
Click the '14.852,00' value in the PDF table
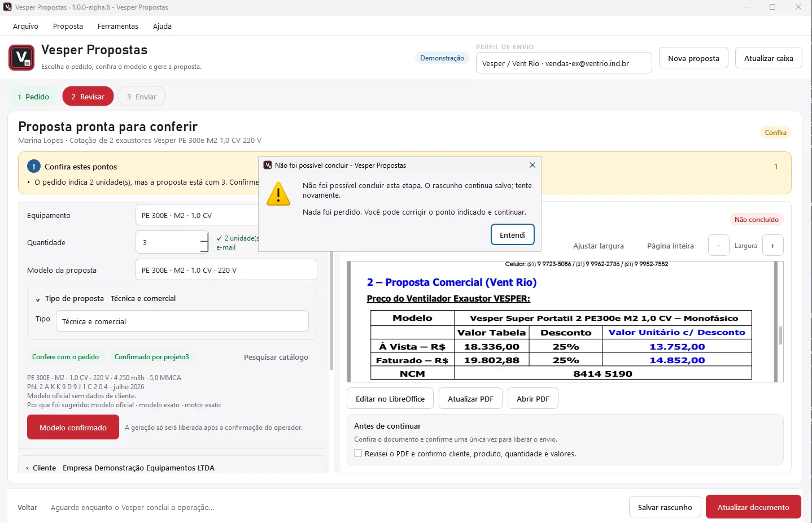tap(677, 360)
